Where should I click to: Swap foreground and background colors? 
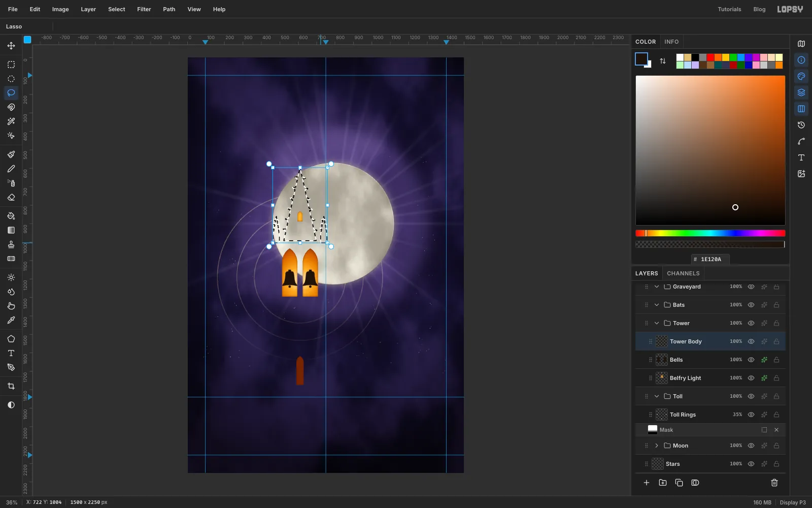click(x=663, y=61)
